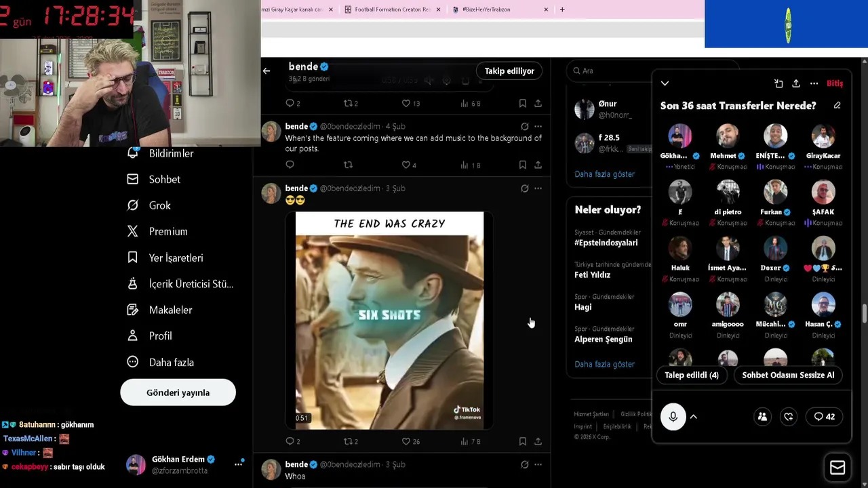The height and width of the screenshot is (488, 868).
Task: Share the background music post
Action: [x=538, y=165]
